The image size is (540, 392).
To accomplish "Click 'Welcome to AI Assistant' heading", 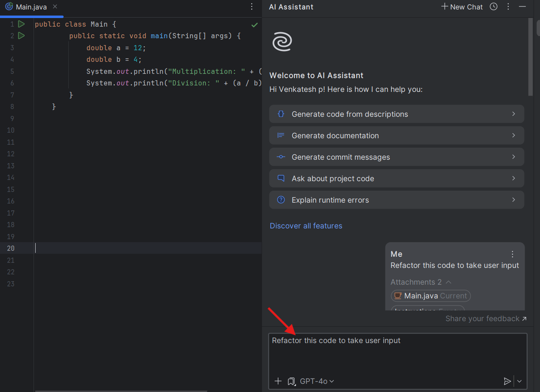I will (316, 76).
